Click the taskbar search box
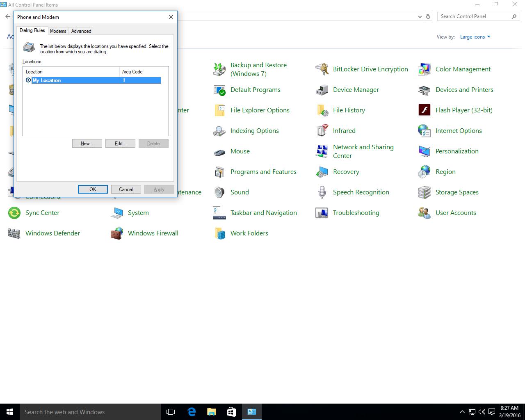This screenshot has height=420, width=525. [x=90, y=412]
